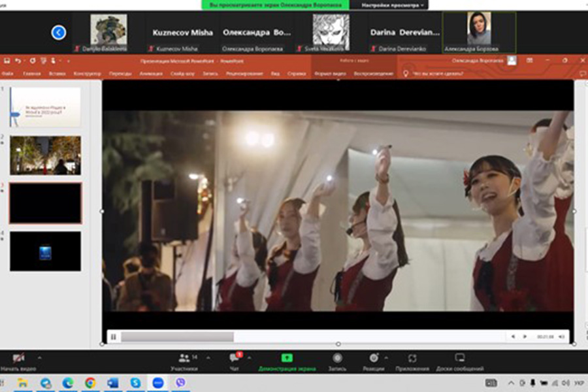This screenshot has width=588, height=392.
Task: Pause the video with the pause button
Action: (113, 337)
